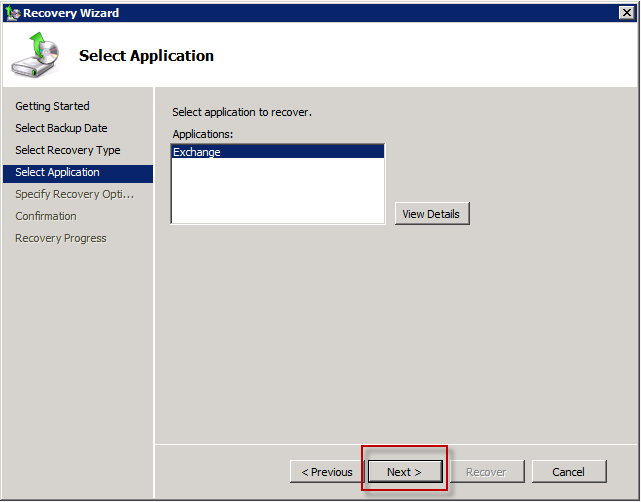Screen dimensions: 641x502
Task: Click the View Details button
Action: (432, 213)
